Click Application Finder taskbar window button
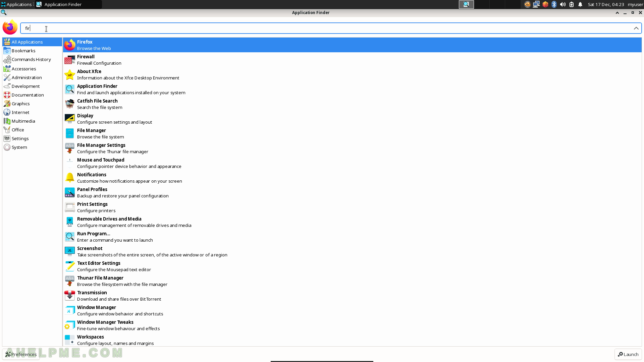644x362 pixels. (x=68, y=4)
